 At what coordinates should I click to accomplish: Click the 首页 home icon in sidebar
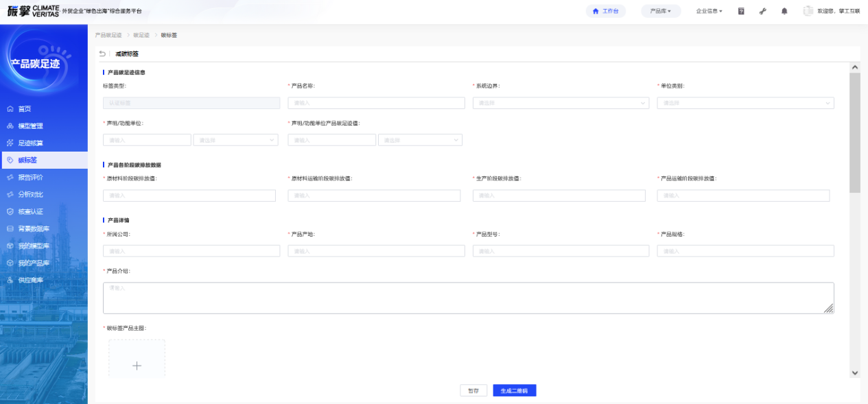pos(10,109)
